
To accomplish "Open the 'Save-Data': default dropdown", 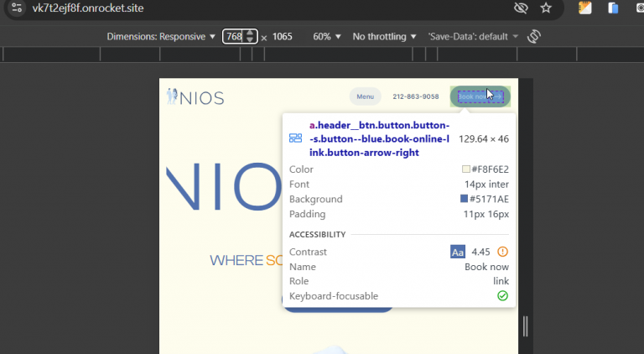I will coord(473,37).
